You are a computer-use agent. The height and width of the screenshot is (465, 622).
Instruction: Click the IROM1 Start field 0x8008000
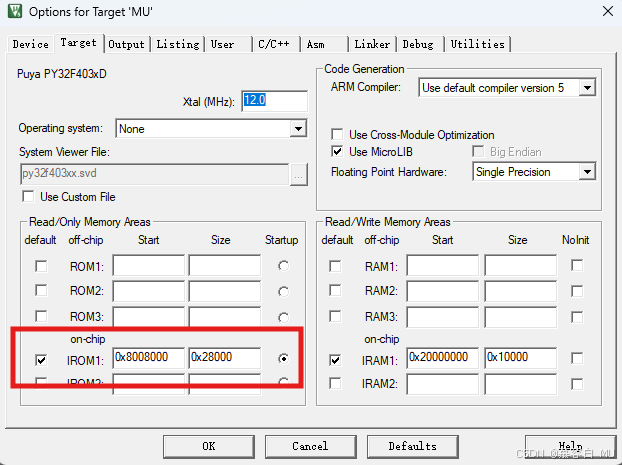coord(149,357)
